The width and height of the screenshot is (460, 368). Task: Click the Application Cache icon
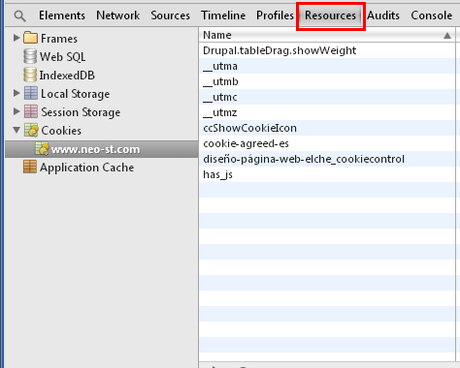pos(30,167)
